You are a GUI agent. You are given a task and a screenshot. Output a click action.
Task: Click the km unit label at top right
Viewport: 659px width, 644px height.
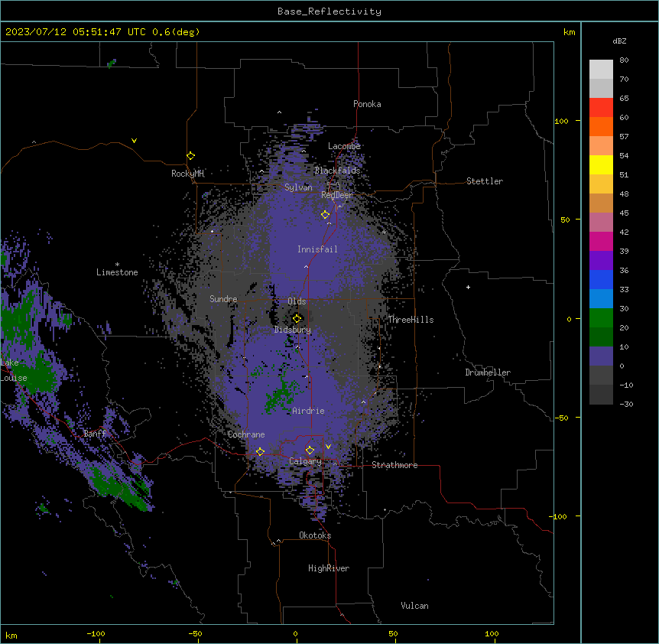(569, 32)
